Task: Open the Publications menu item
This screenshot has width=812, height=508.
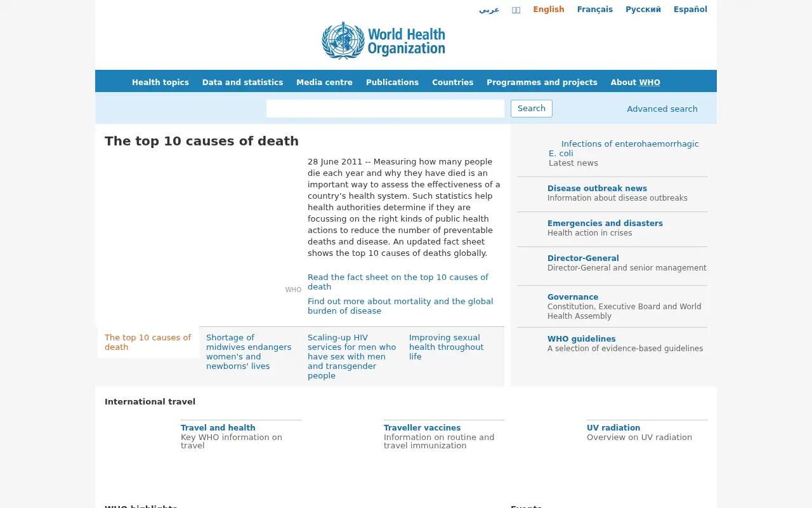Action: pos(392,83)
